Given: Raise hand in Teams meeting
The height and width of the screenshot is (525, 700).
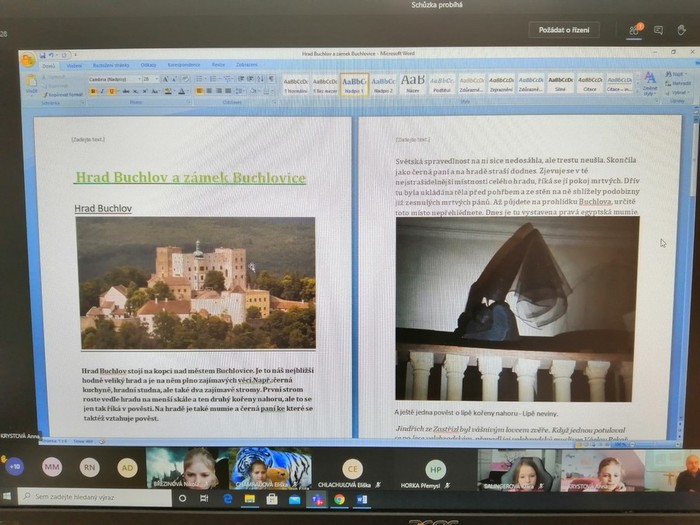Looking at the screenshot, I should click(681, 30).
